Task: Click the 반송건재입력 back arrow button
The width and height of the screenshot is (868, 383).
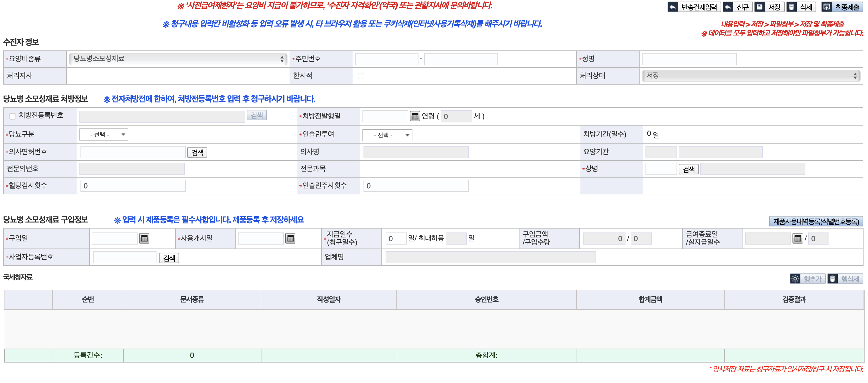Action: tap(694, 7)
